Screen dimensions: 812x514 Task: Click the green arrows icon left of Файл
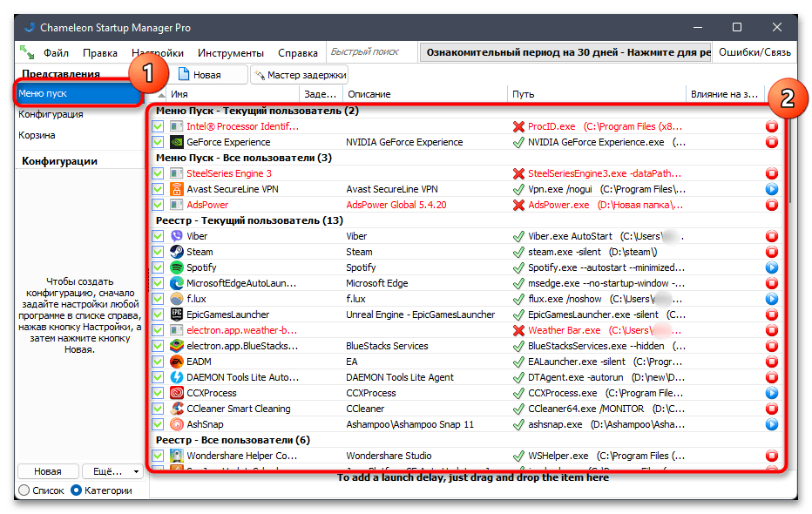[27, 52]
